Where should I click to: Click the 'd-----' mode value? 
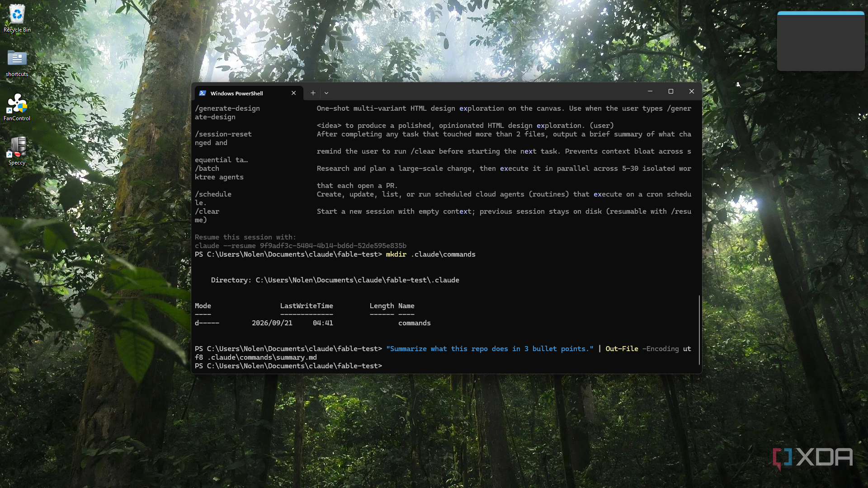click(207, 323)
